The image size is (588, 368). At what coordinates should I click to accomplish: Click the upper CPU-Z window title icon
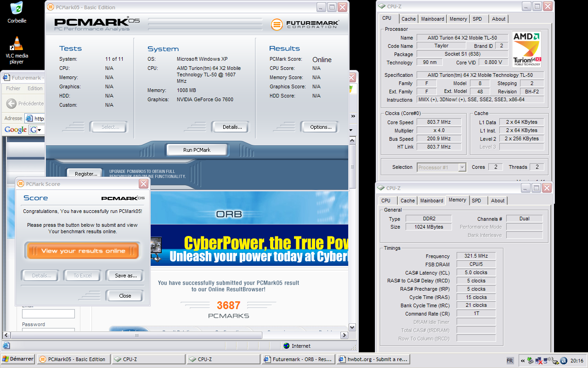381,6
